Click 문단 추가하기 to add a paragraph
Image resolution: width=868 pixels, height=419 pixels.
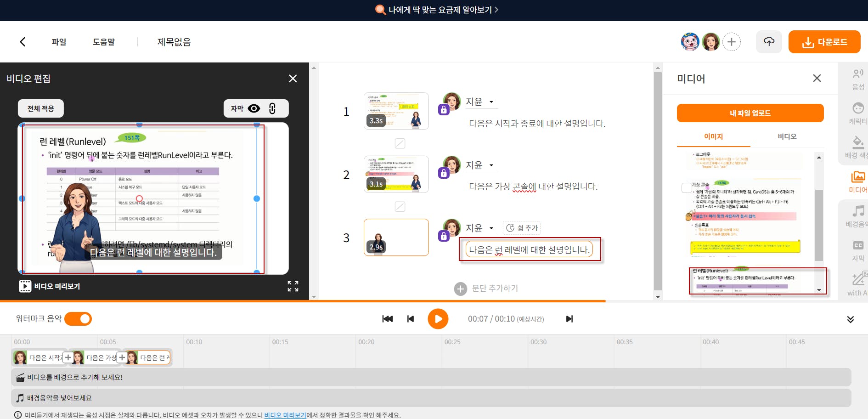(486, 288)
